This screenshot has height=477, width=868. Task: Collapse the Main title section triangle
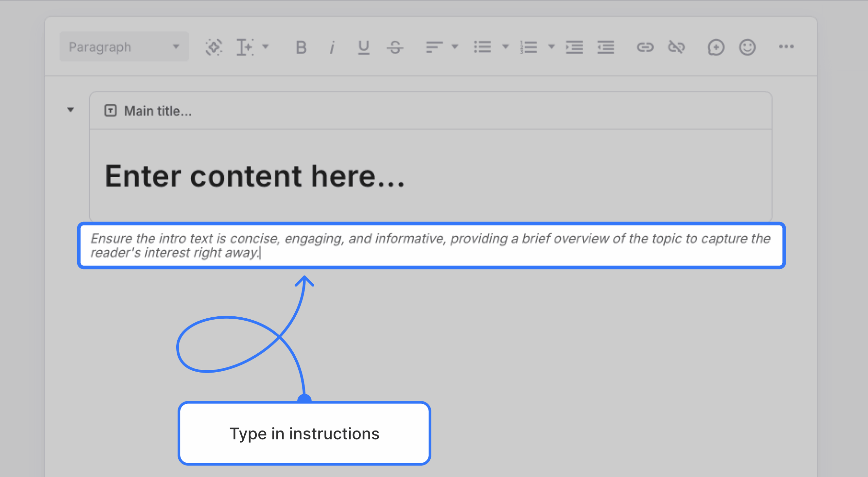(71, 110)
